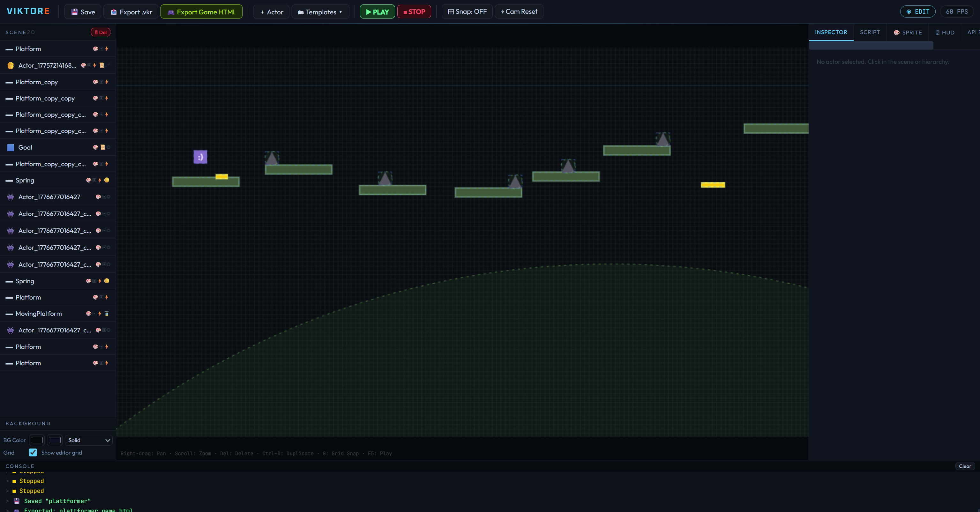
Task: Click the palette icon on MovingPlatform row
Action: click(x=89, y=314)
